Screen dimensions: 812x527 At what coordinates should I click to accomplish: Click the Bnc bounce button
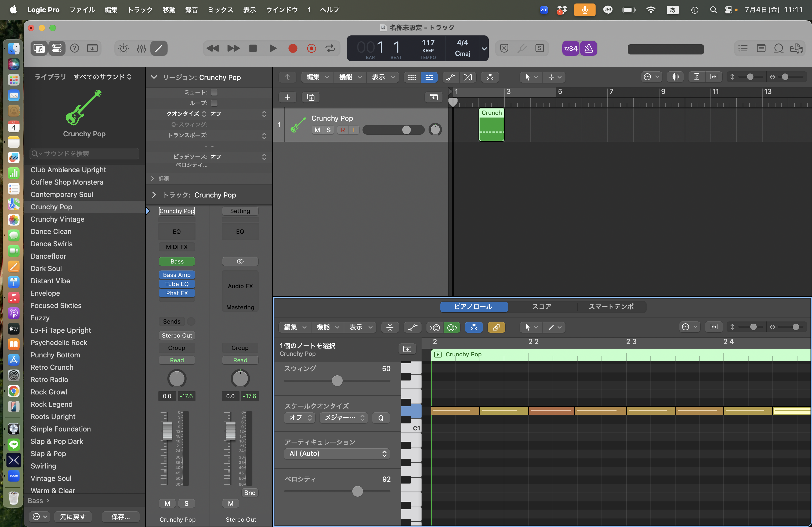pos(249,493)
